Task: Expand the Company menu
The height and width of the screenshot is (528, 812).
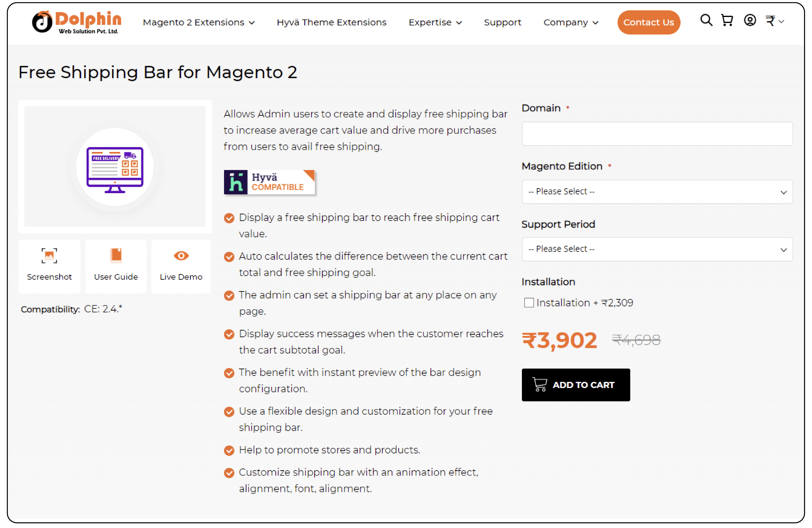Action: coord(571,23)
